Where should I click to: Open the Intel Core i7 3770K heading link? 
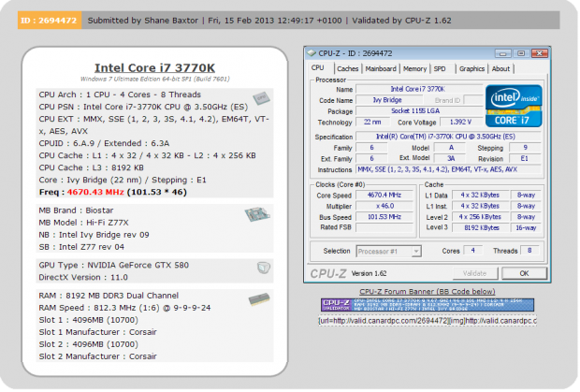click(154, 67)
